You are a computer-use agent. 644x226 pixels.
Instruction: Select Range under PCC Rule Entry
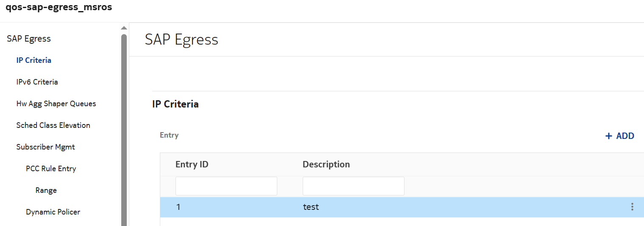(x=46, y=190)
